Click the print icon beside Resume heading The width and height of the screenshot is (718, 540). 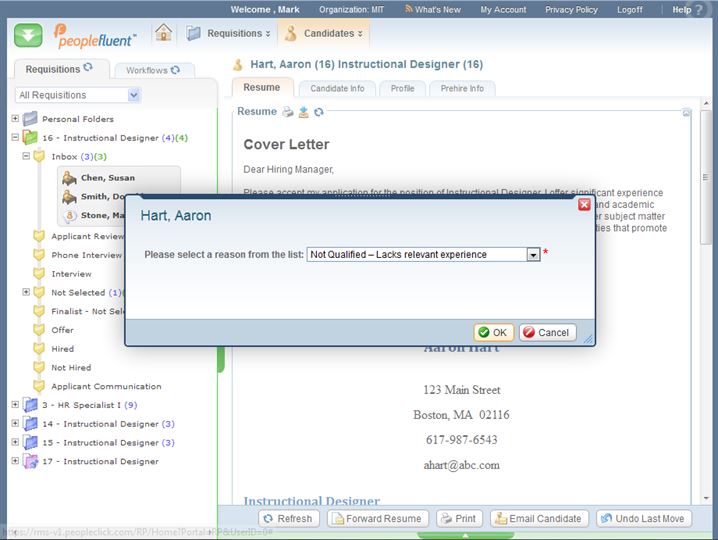pos(288,112)
